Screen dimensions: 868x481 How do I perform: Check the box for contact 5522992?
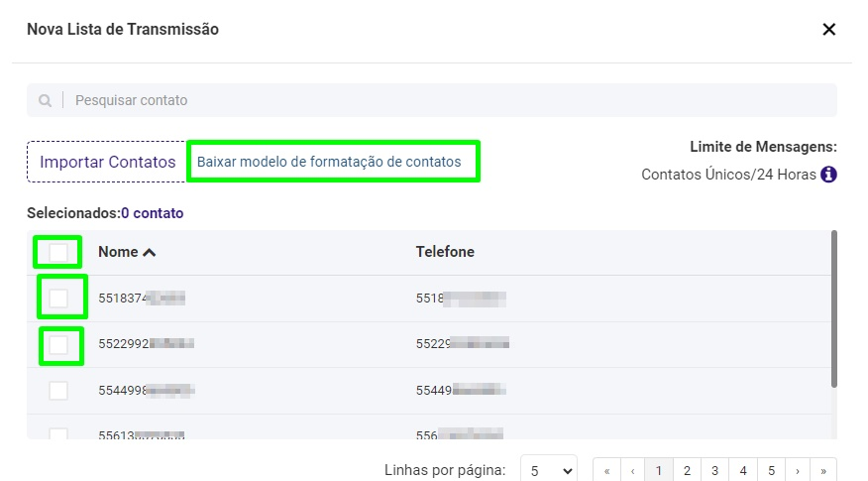(58, 344)
